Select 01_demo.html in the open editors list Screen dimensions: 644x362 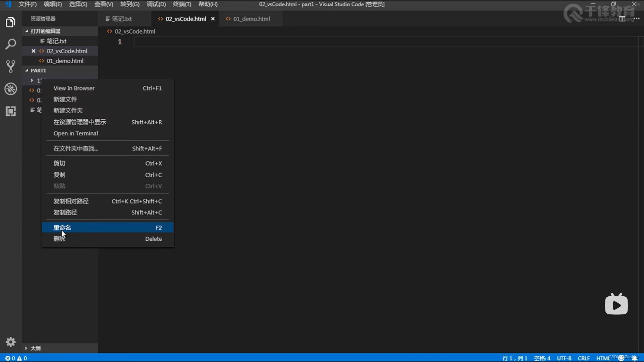[x=60, y=61]
